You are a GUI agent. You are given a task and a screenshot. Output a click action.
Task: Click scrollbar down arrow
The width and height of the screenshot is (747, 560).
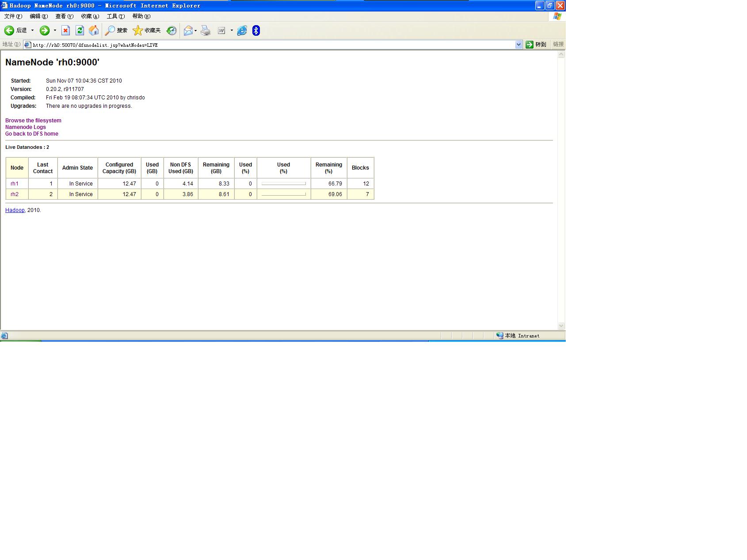pyautogui.click(x=561, y=326)
